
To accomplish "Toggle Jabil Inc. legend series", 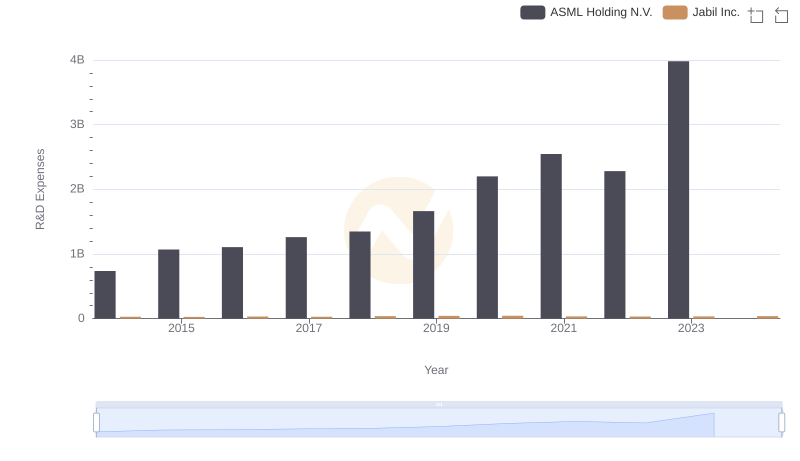I will point(716,13).
